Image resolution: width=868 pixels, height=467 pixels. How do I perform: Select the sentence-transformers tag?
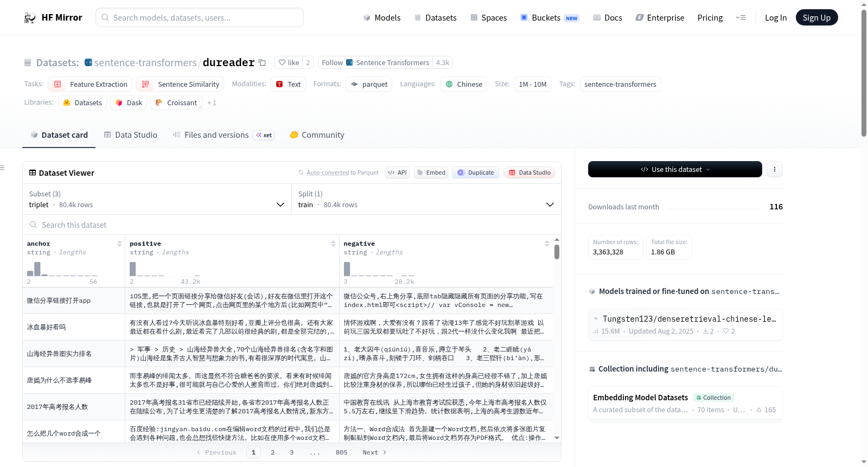tap(620, 84)
